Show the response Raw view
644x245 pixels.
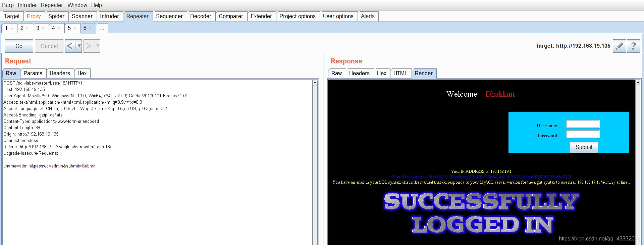(x=336, y=73)
